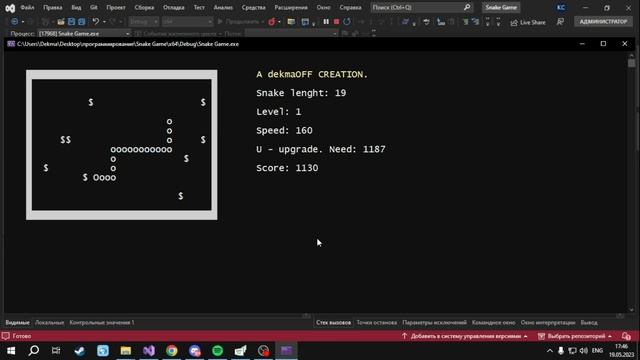The image size is (640, 360).
Task: Save the current file via toolbar
Action: coord(71,22)
